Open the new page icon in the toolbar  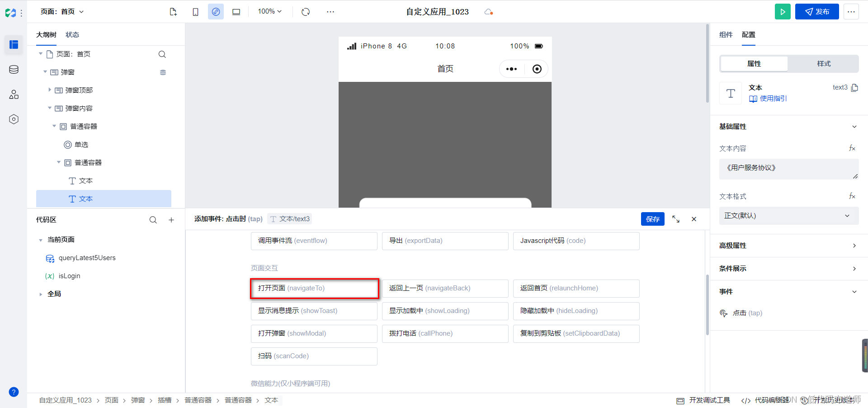pyautogui.click(x=173, y=12)
